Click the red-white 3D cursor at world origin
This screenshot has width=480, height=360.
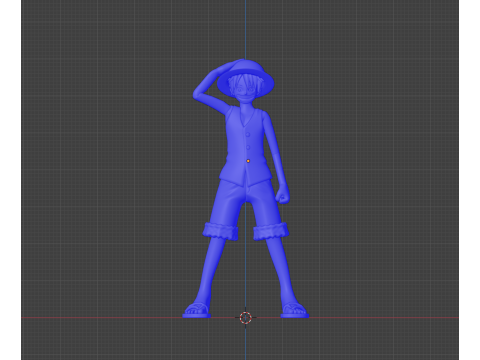click(246, 318)
